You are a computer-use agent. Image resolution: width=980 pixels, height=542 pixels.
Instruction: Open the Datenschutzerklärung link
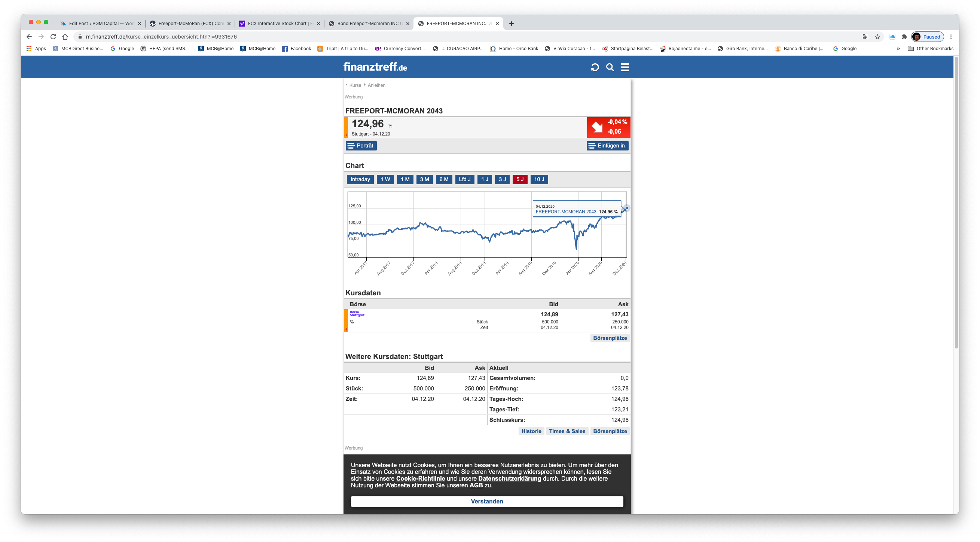click(x=509, y=478)
